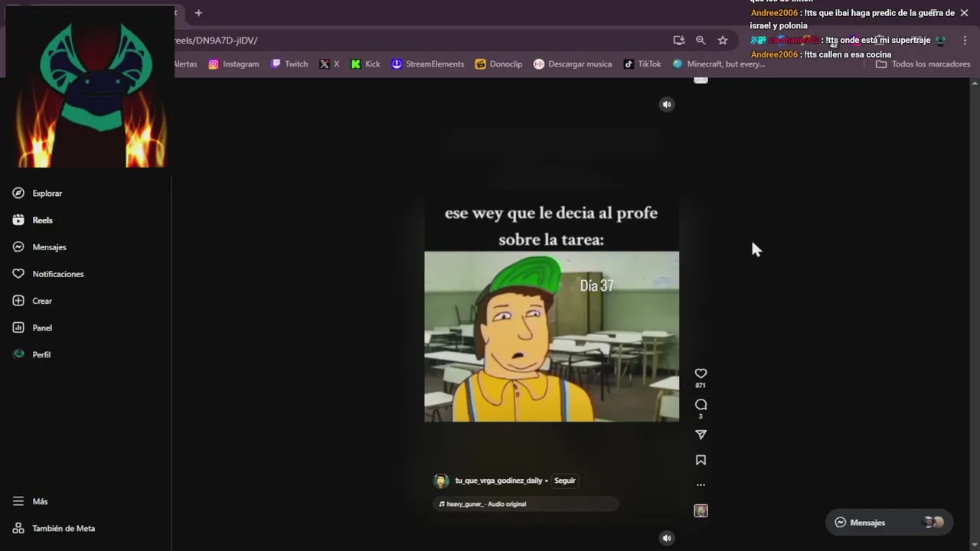Click the reel author's avatar
Screen dimensions: 980x551
(441, 481)
